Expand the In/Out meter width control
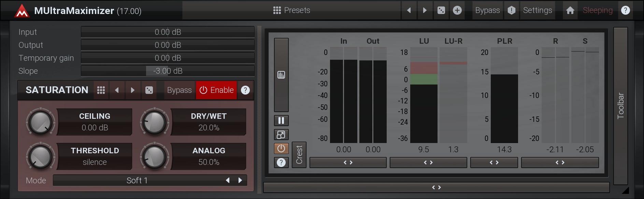The height and width of the screenshot is (199, 644). [x=348, y=162]
